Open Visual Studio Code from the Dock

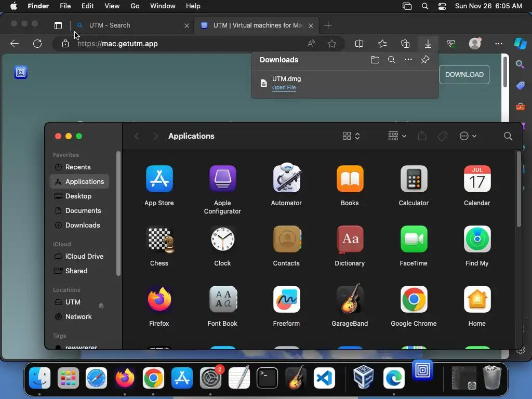(324, 378)
